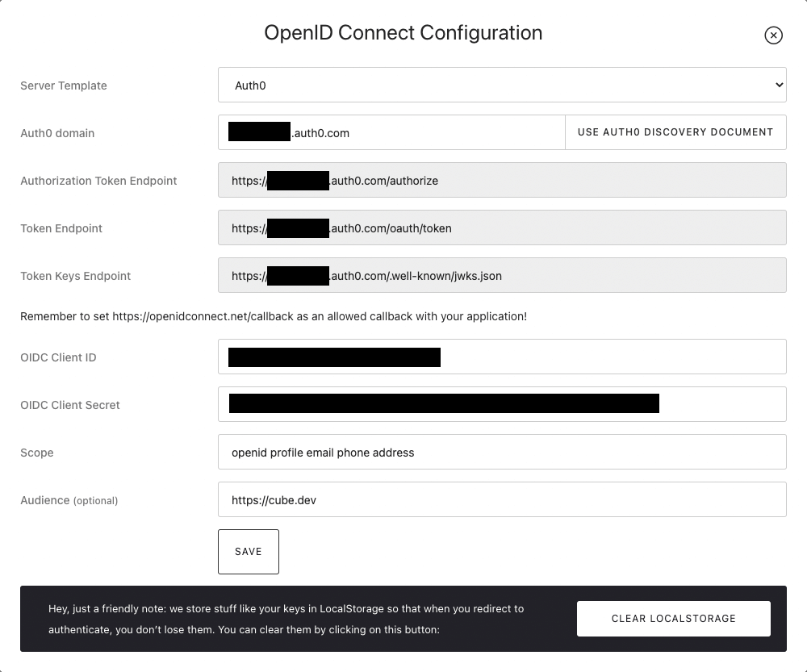
Task: Click the Server Template label
Action: [64, 86]
